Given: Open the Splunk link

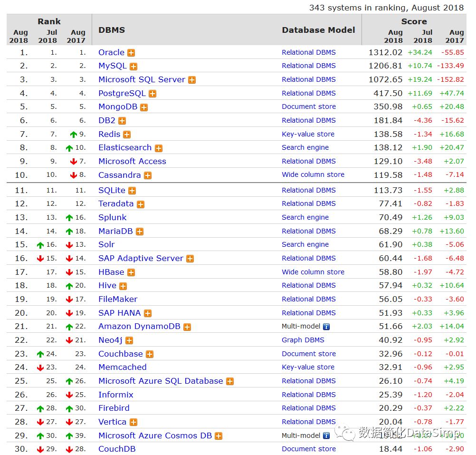Looking at the screenshot, I should [x=112, y=217].
